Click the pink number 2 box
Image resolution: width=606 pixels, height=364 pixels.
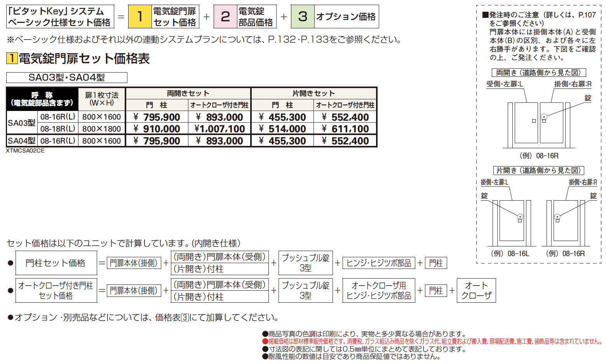point(225,16)
